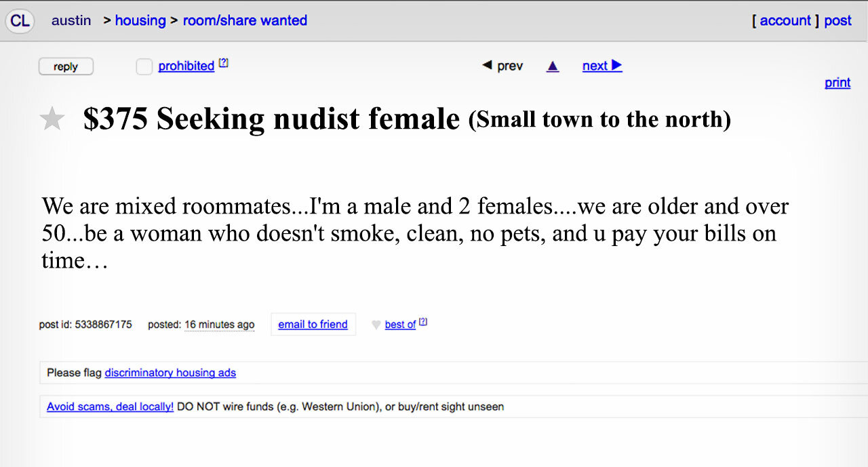
Task: Open discriminatory housing ads link
Action: click(170, 372)
